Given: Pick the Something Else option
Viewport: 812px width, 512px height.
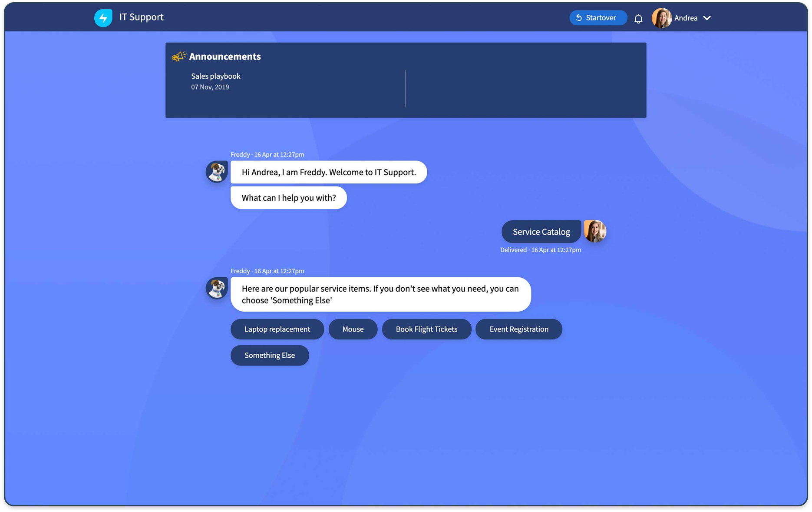Looking at the screenshot, I should (270, 355).
